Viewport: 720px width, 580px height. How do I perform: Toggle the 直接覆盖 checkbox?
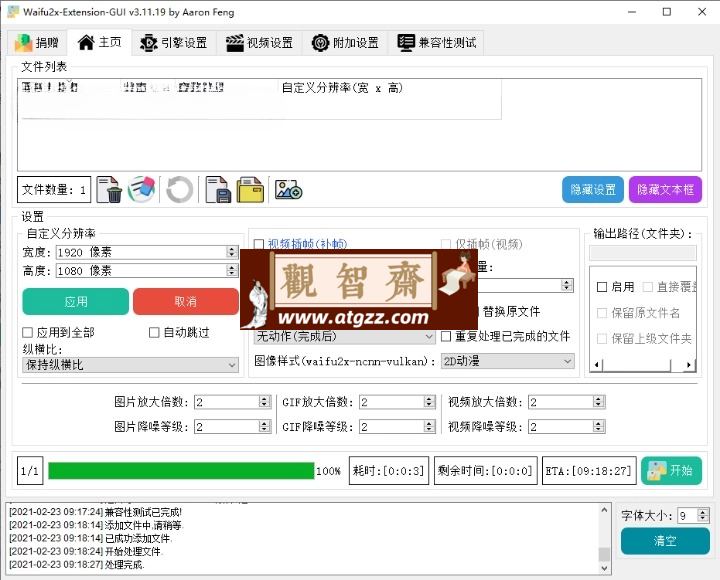pos(648,287)
